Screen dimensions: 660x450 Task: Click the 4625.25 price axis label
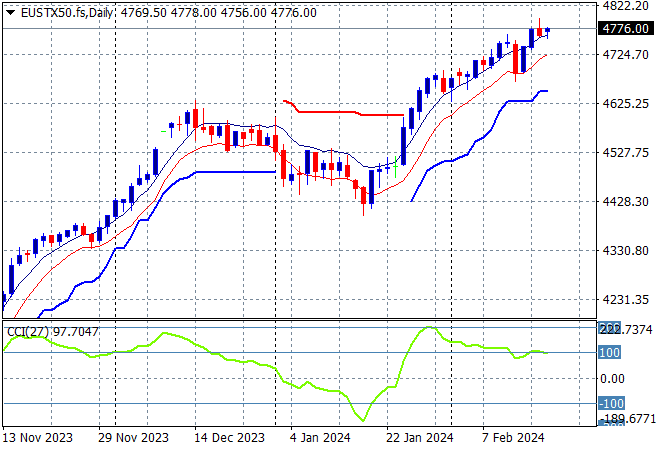625,104
